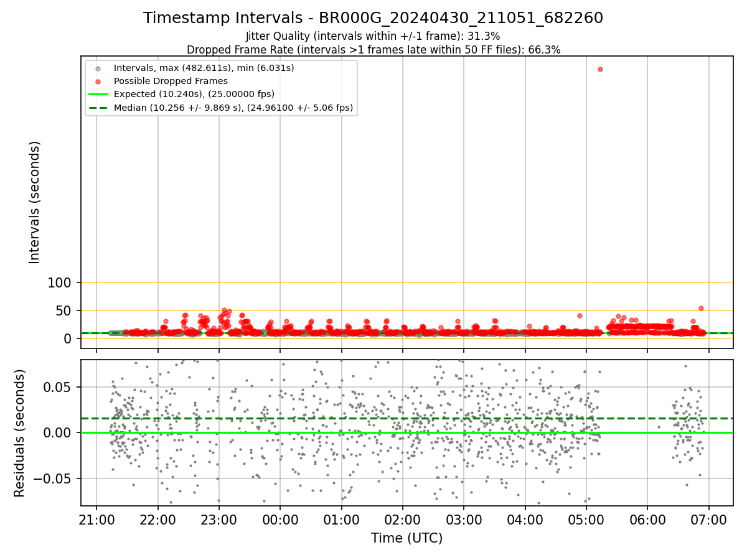The image size is (747, 560).
Task: Click the Dropped Frame Rate 66.3% subtitle
Action: tap(374, 50)
